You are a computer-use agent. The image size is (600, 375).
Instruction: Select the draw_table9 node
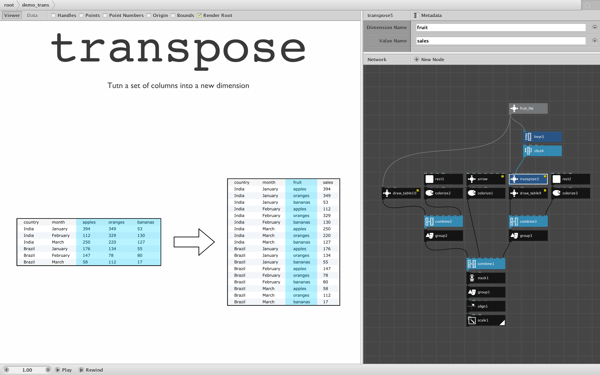tap(528, 193)
